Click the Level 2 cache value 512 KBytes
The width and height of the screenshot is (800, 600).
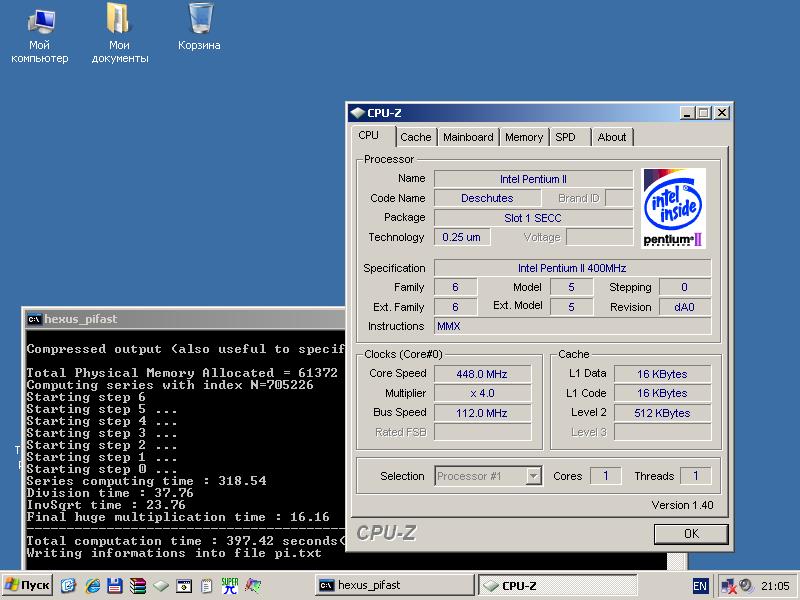click(662, 413)
